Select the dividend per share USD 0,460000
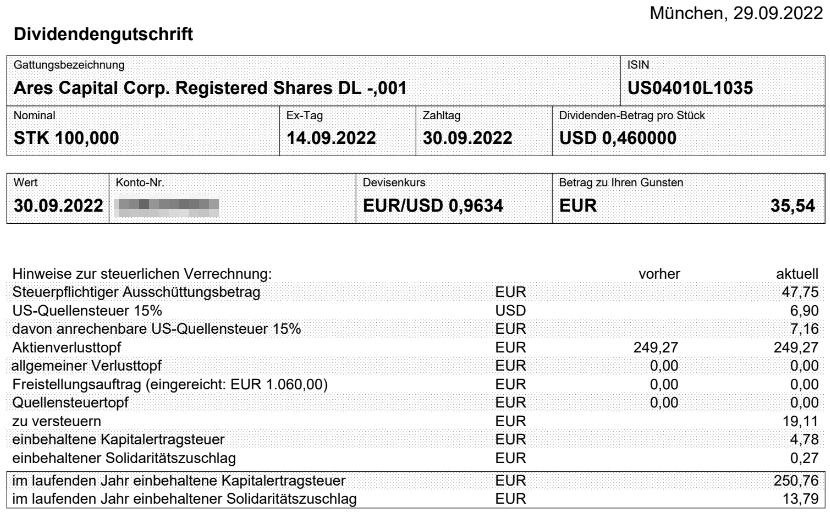830x512 pixels. click(x=617, y=138)
